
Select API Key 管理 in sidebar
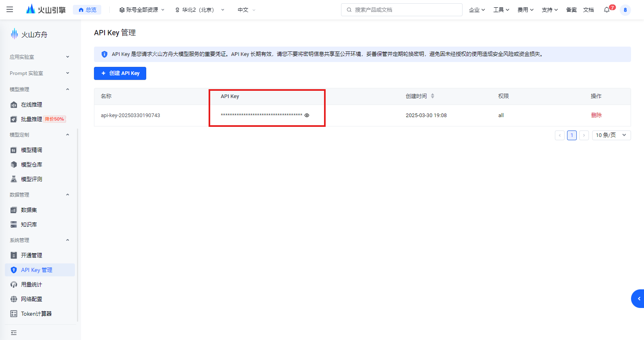click(x=40, y=270)
